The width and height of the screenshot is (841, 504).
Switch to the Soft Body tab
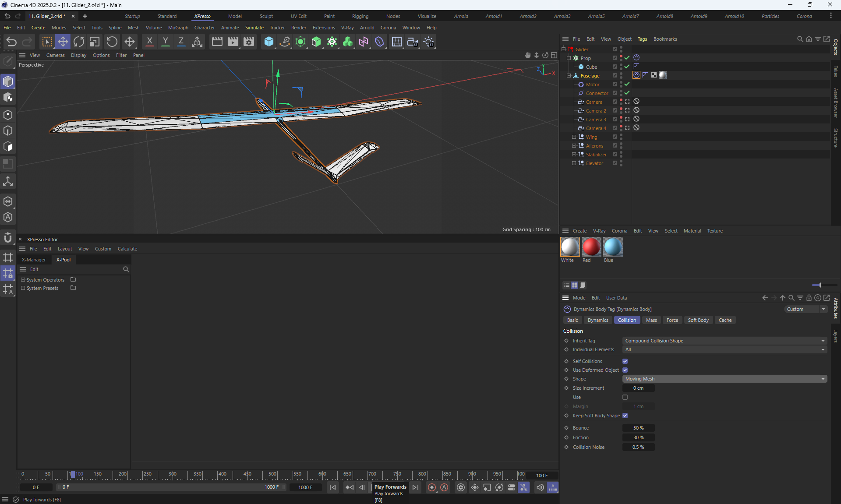click(698, 320)
